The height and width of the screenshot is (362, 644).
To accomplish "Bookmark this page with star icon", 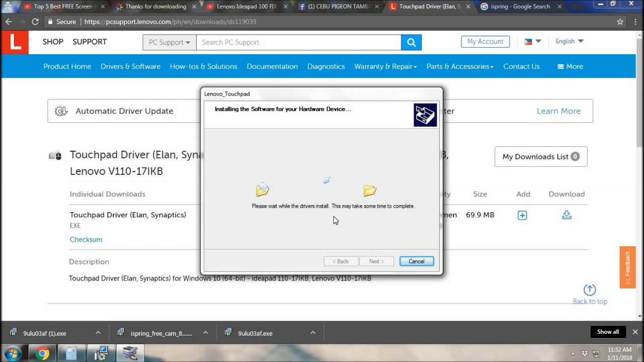I will point(620,22).
